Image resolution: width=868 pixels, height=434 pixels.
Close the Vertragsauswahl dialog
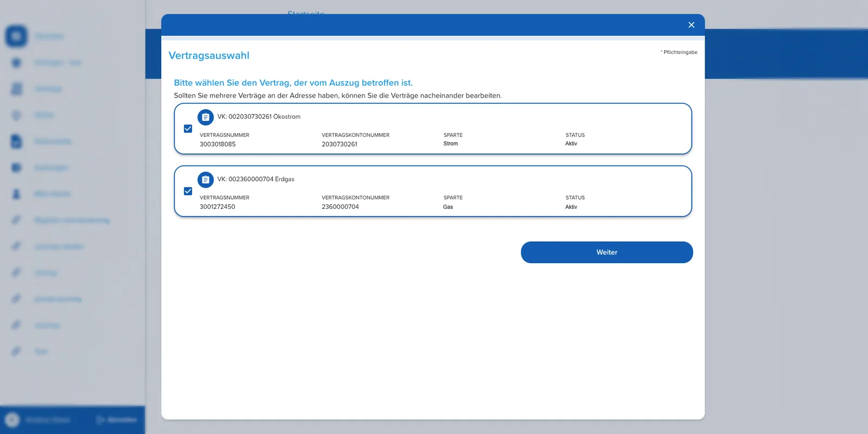click(691, 25)
